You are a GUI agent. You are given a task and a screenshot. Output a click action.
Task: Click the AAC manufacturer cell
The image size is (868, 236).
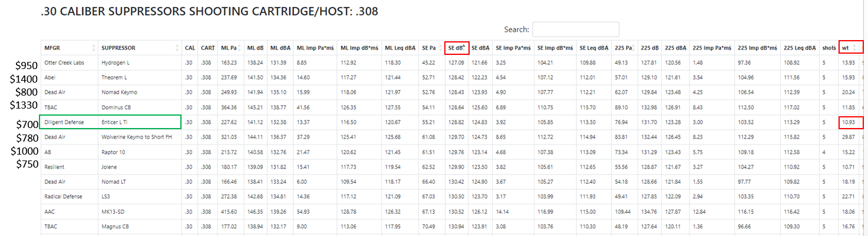coord(68,211)
